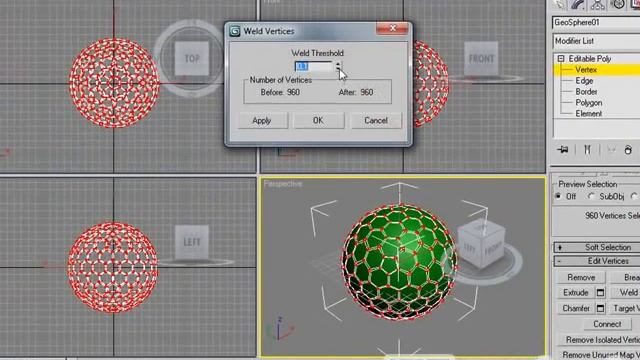The image size is (640, 360).
Task: Click Make Unique icon in stack tools
Action: (x=611, y=150)
